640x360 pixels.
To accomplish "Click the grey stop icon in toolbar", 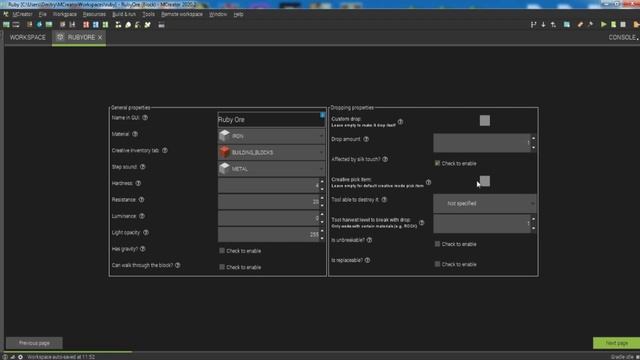I will point(623,24).
